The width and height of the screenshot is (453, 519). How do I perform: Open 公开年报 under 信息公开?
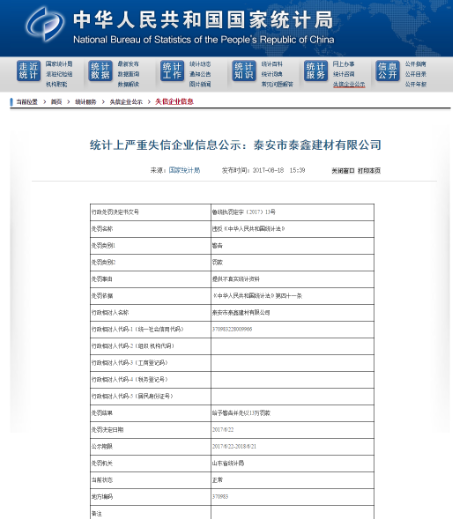point(416,84)
